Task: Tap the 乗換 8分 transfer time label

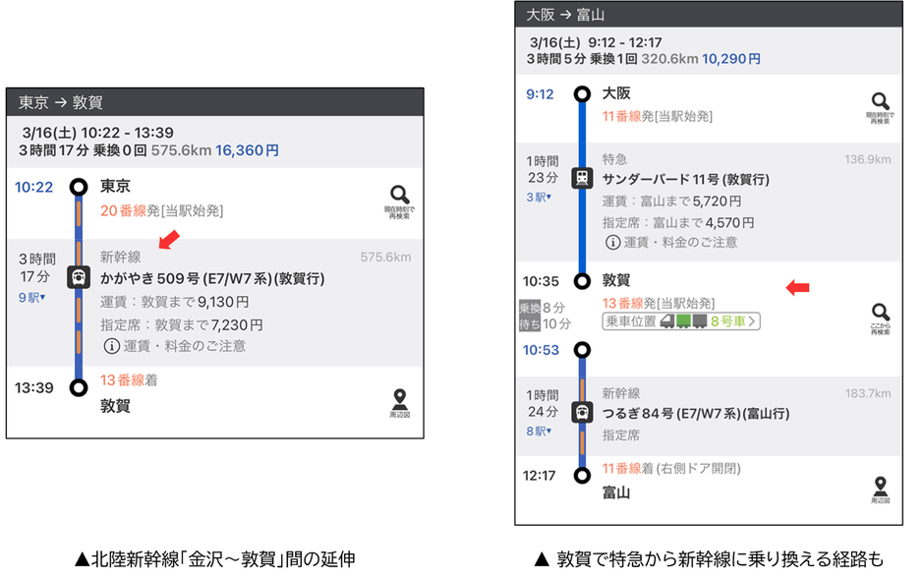Action: click(543, 308)
